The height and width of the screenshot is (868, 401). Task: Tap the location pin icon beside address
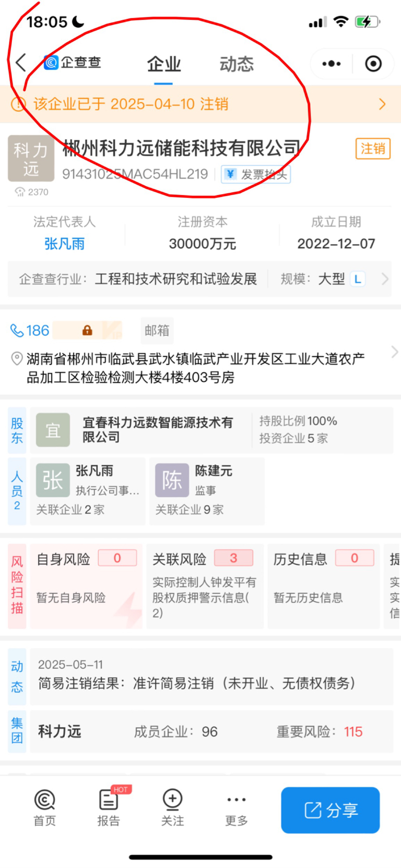click(17, 358)
